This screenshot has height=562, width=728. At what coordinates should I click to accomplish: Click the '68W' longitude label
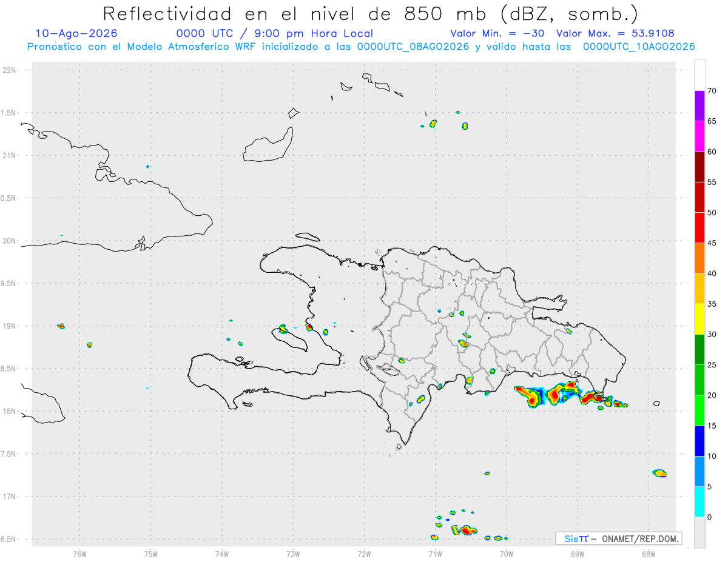pos(649,553)
